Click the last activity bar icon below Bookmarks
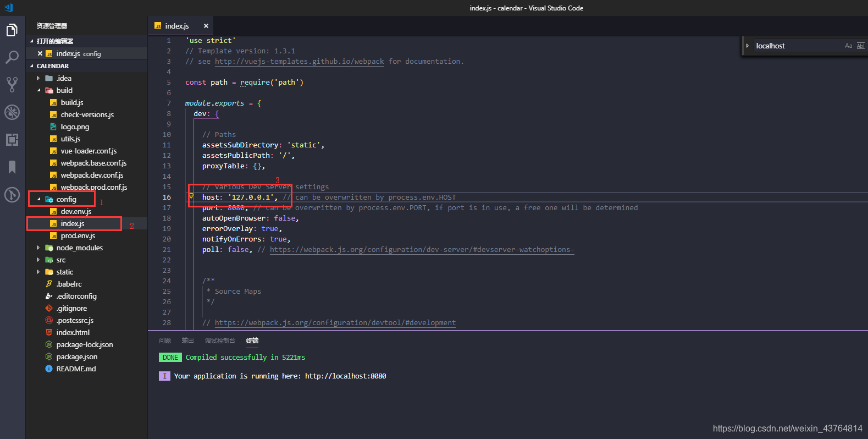 click(x=12, y=194)
